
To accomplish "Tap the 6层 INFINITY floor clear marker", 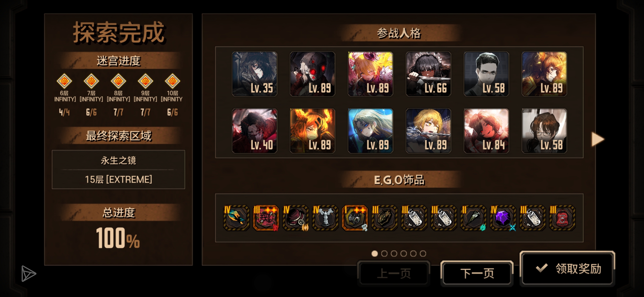I will [x=64, y=81].
